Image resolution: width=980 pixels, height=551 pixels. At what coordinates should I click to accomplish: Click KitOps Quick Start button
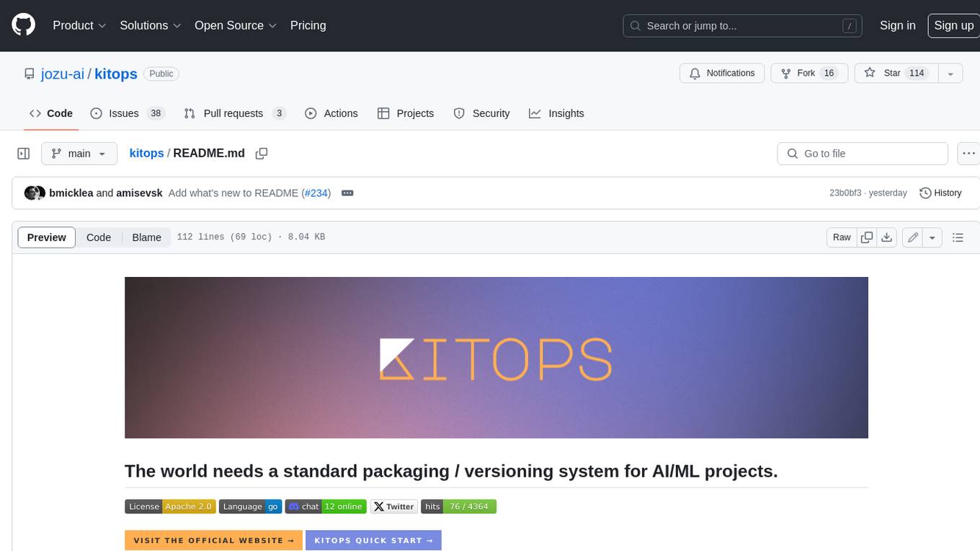click(373, 540)
